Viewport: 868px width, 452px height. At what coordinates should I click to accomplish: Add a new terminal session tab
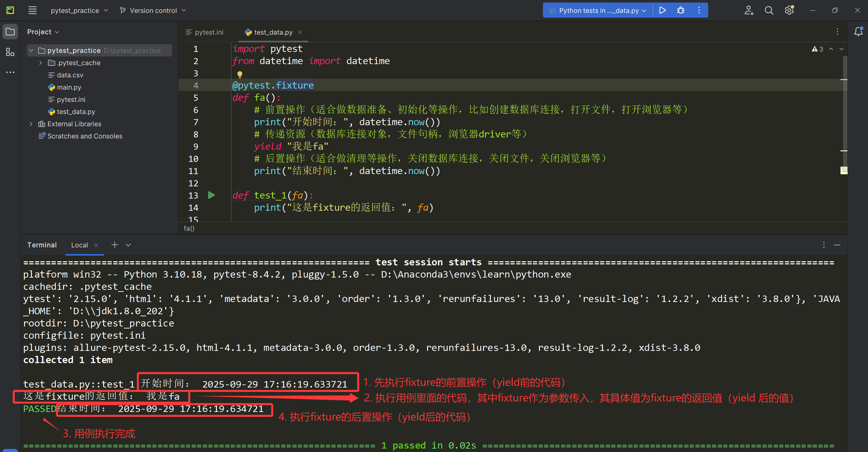(x=115, y=245)
